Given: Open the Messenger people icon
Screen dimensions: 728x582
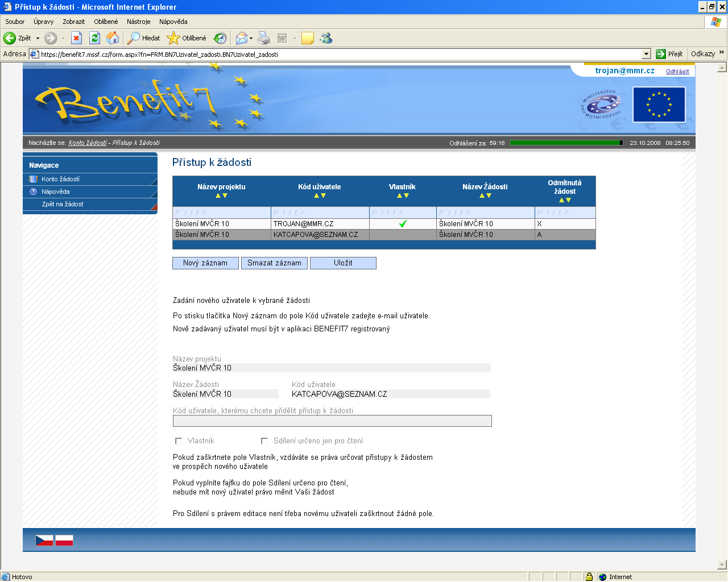Looking at the screenshot, I should point(326,38).
